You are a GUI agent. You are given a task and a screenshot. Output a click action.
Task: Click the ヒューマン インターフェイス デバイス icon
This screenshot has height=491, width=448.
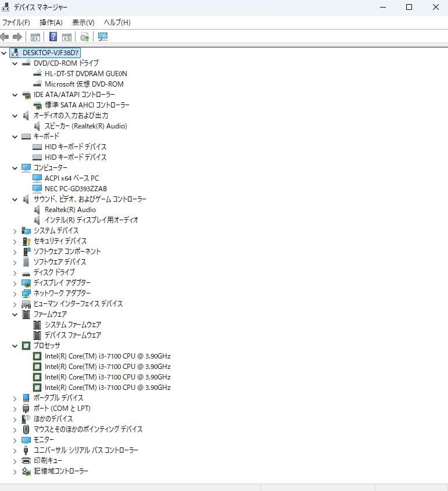click(x=26, y=304)
